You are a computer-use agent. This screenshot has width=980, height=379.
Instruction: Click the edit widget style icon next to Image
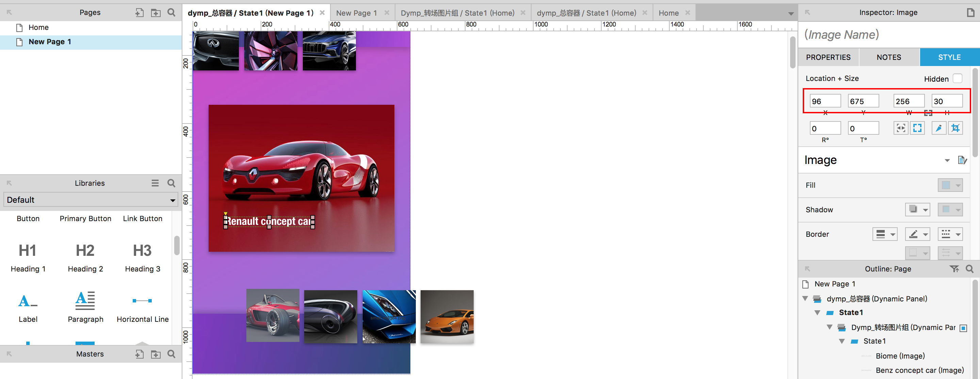(962, 160)
